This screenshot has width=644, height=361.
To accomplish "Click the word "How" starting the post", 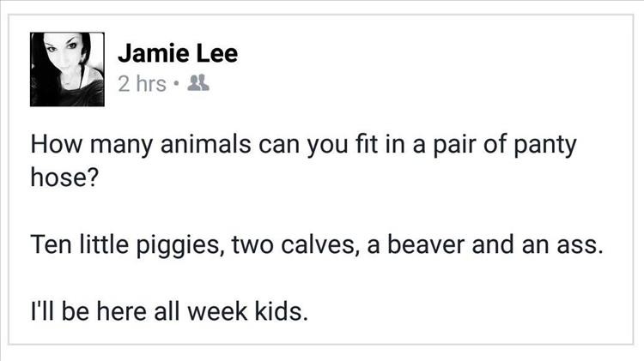I will tap(57, 144).
